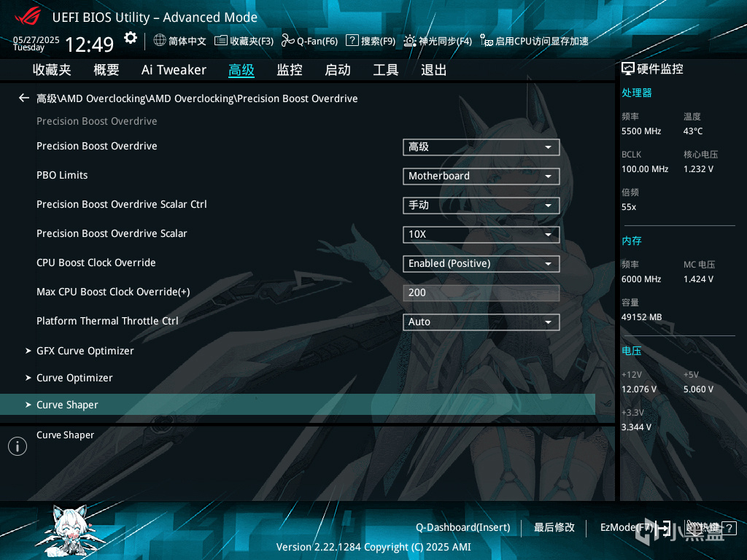Click Max CPU Boost Clock Override(+) label
747x560 pixels.
[113, 292]
